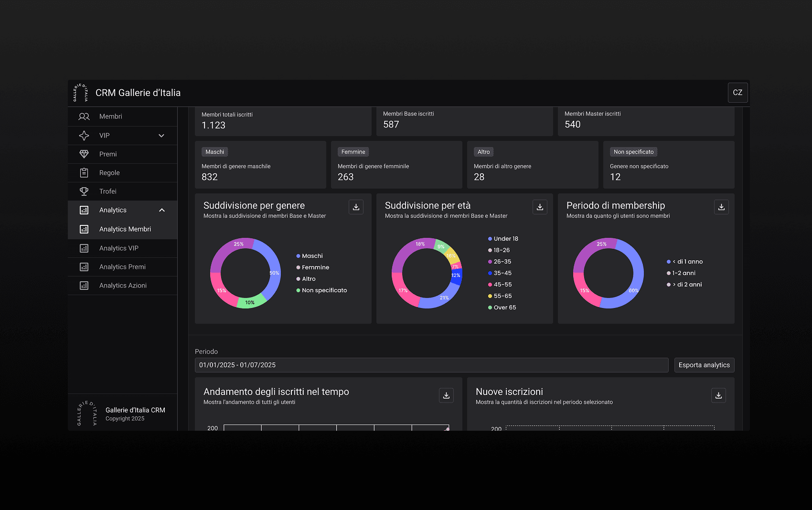Toggle Maschi legend item in gender chart
This screenshot has width=812, height=510.
point(310,256)
